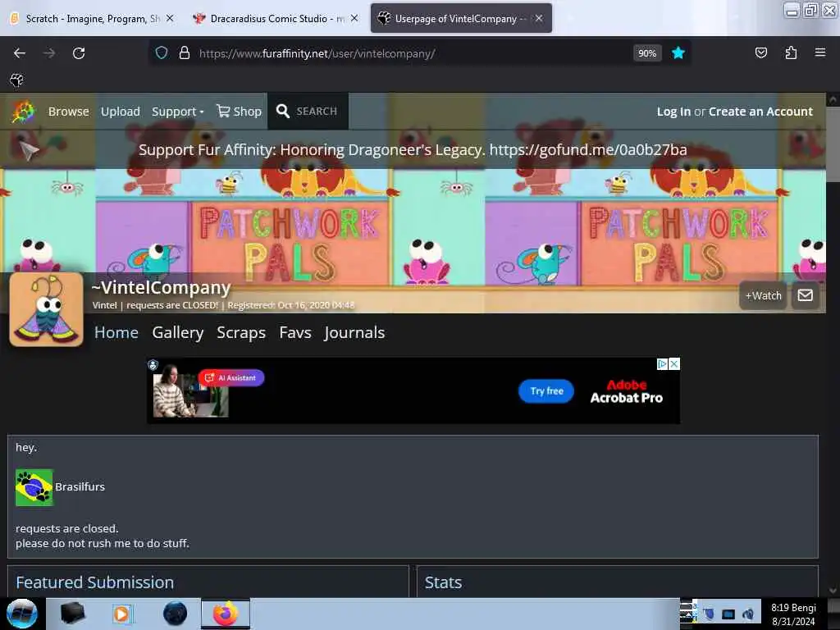Open the Windows Start orb
The image size is (840, 630).
coord(22,614)
